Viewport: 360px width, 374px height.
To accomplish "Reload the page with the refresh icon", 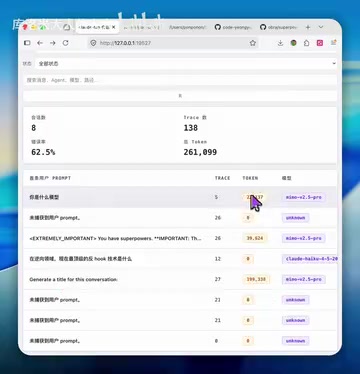I will pyautogui.click(x=66, y=43).
